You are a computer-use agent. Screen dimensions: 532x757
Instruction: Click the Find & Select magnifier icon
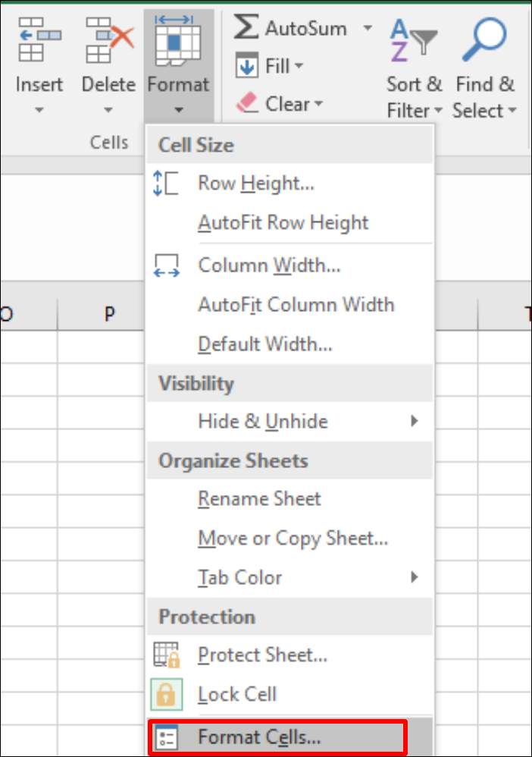[484, 39]
